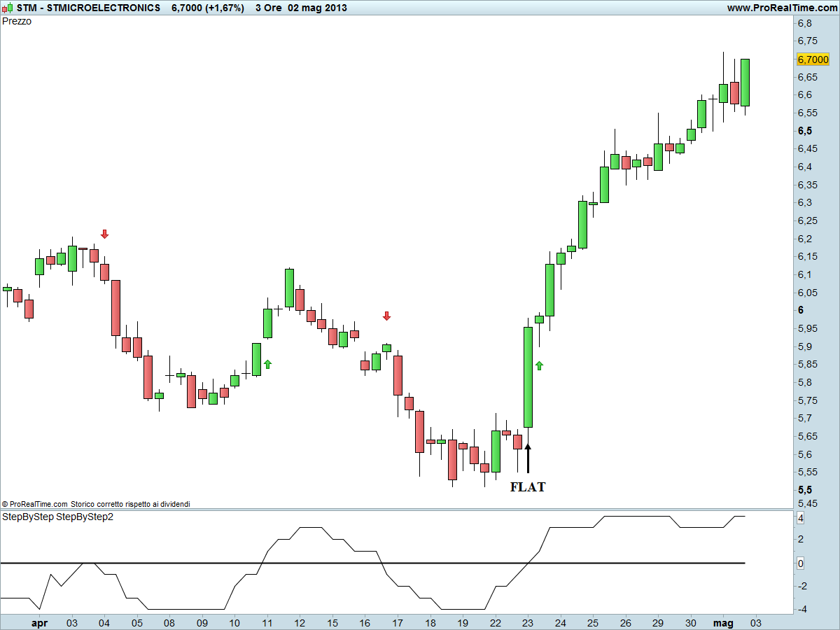The image size is (840, 630).
Task: Click the 15 date on time axis
Action: coord(332,622)
